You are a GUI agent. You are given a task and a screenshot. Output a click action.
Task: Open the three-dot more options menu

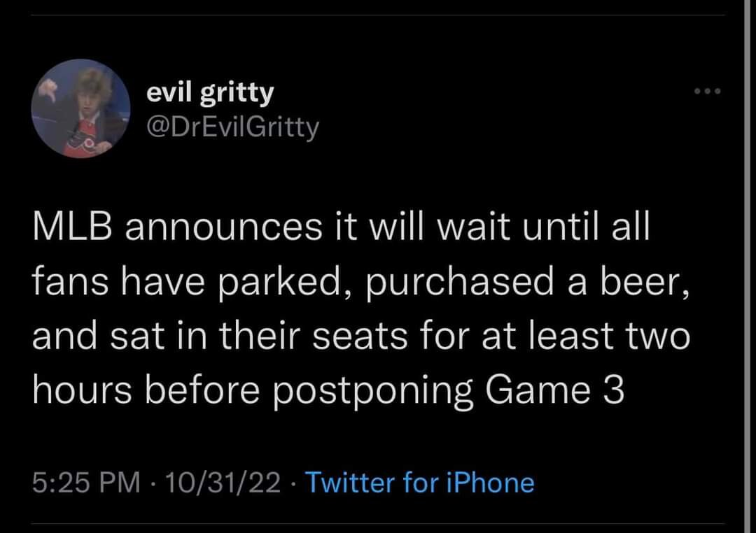[706, 92]
